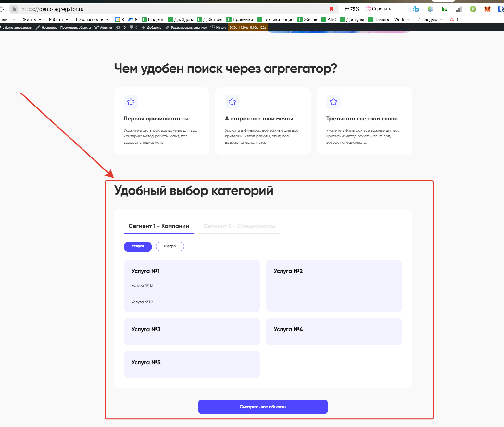Viewport: 504px width, 427px height.
Task: Click the site lock icon in address bar
Action: [14, 9]
